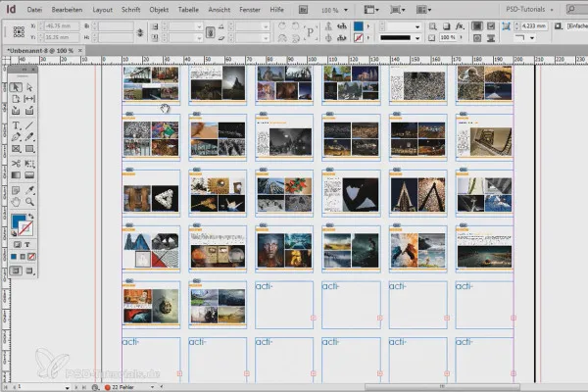Screen dimensions: 588x392
Task: Select the Selection tool (black arrow)
Action: click(x=16, y=87)
